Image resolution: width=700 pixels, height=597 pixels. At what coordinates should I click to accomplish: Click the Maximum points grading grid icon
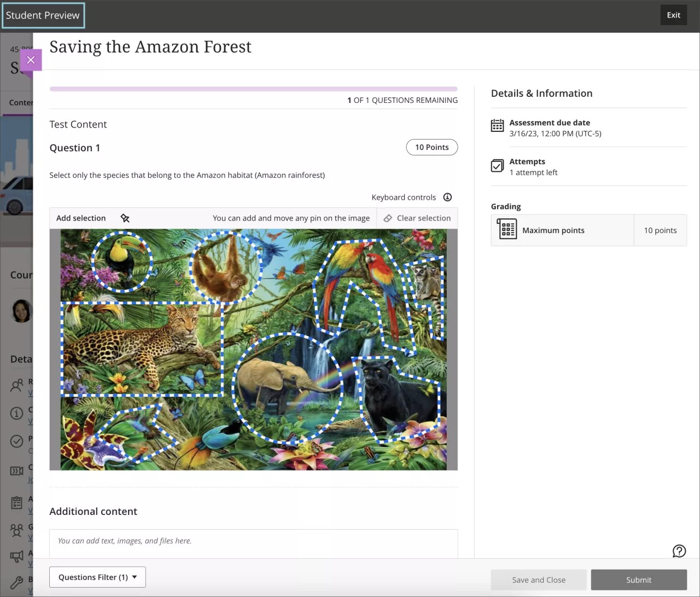[x=506, y=230]
